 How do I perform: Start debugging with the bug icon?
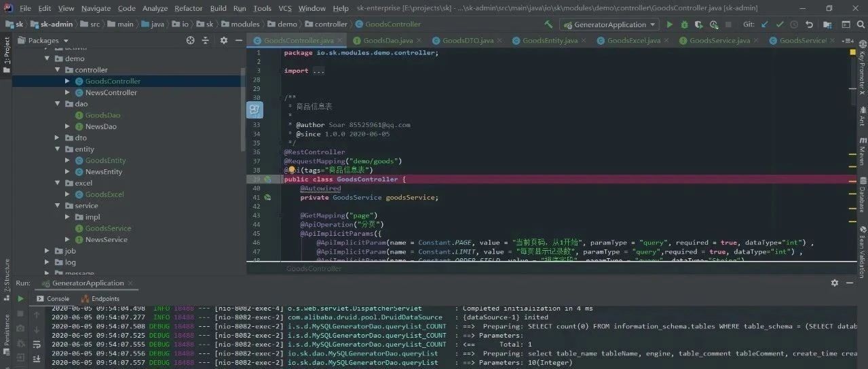tap(685, 24)
